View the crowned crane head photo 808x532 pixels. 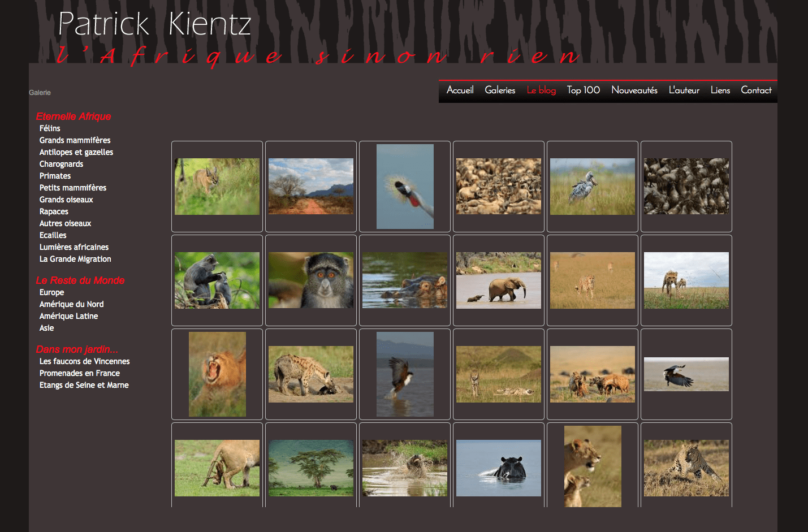405,187
